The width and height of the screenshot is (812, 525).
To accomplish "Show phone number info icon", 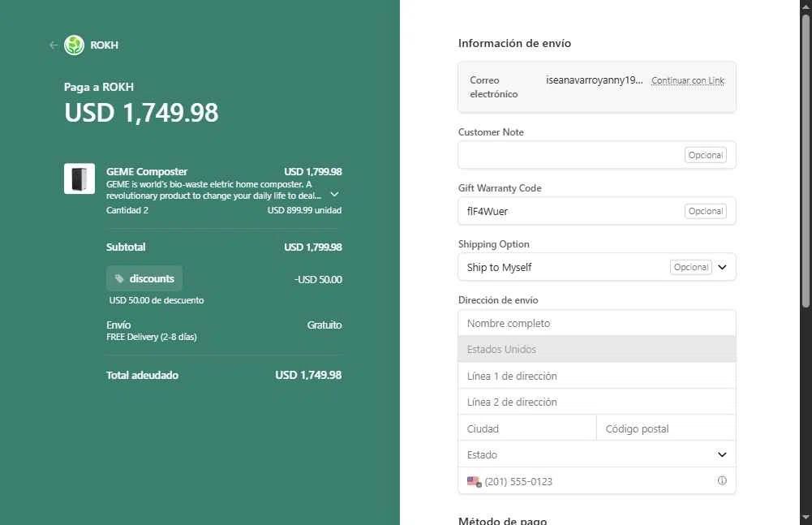I will click(722, 480).
